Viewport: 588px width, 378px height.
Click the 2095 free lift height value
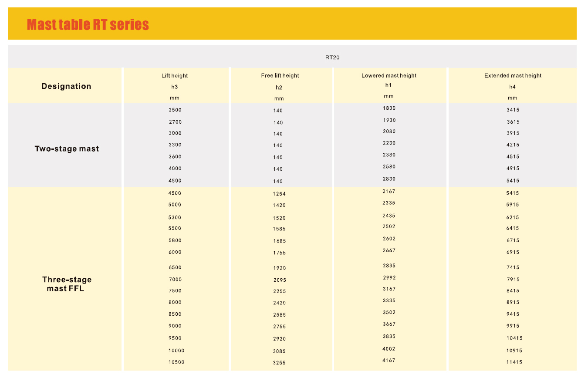280,280
